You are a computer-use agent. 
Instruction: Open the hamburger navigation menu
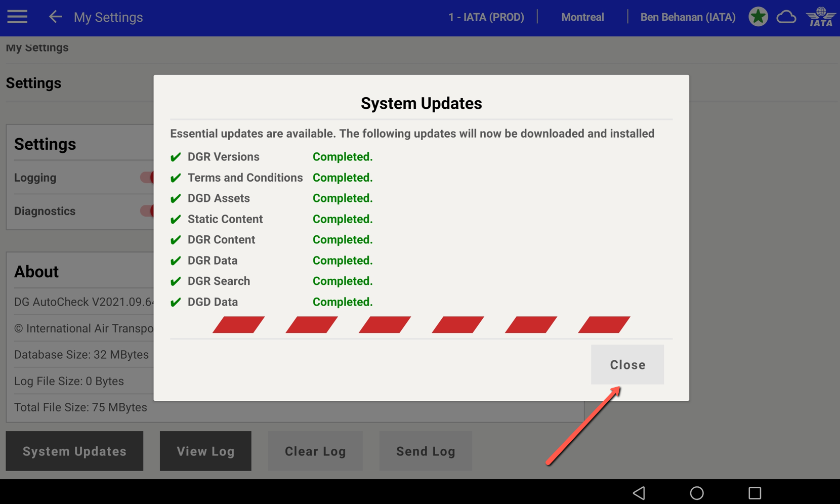click(17, 17)
